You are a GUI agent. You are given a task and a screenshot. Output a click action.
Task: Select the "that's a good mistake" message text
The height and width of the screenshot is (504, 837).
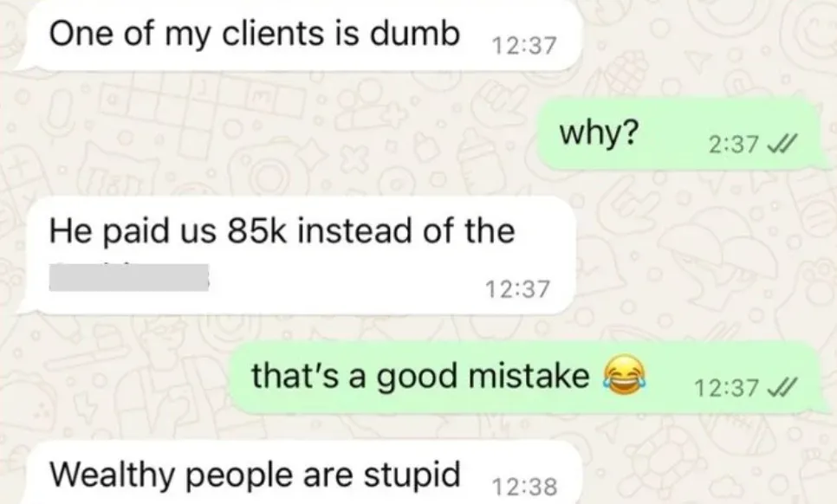[x=420, y=376]
